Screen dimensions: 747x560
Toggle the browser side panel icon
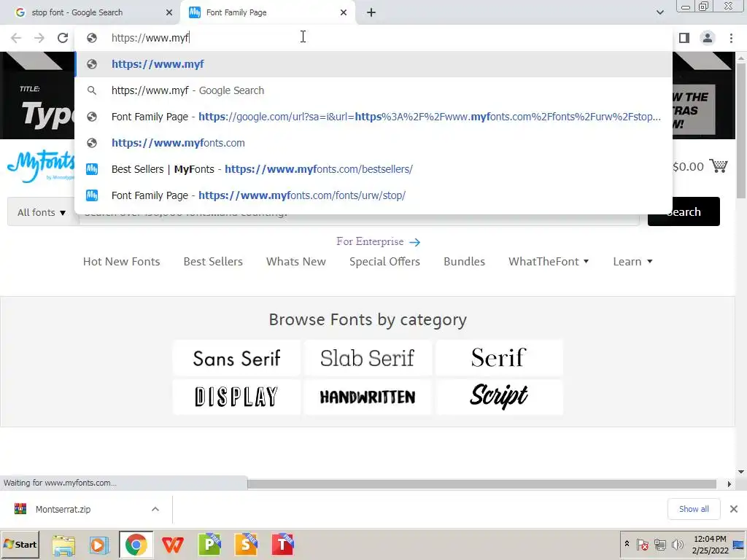[x=684, y=38]
